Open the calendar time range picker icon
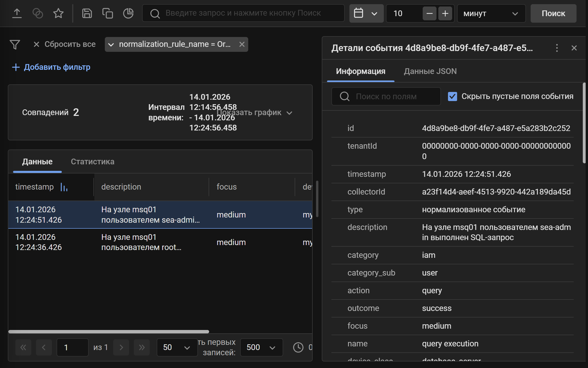Image resolution: width=588 pixels, height=368 pixels. 359,13
